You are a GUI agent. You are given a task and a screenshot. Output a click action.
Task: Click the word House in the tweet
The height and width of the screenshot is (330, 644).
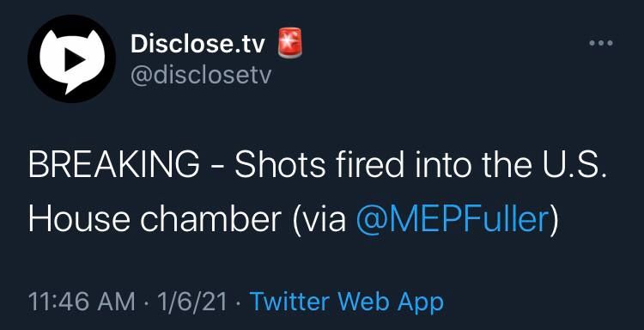[80, 220]
